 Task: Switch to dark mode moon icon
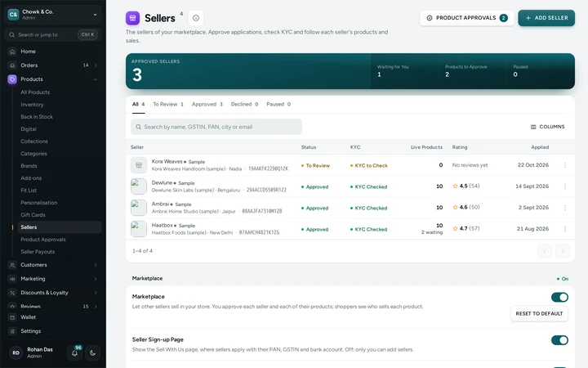[92, 353]
